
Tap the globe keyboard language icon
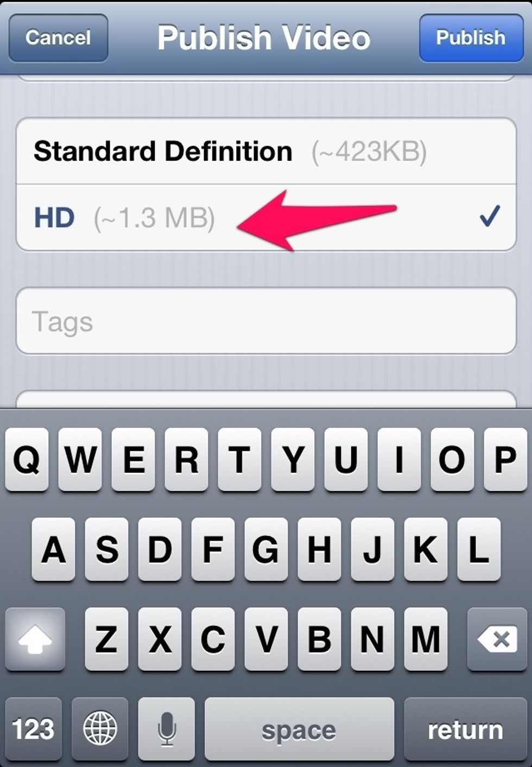[100, 729]
